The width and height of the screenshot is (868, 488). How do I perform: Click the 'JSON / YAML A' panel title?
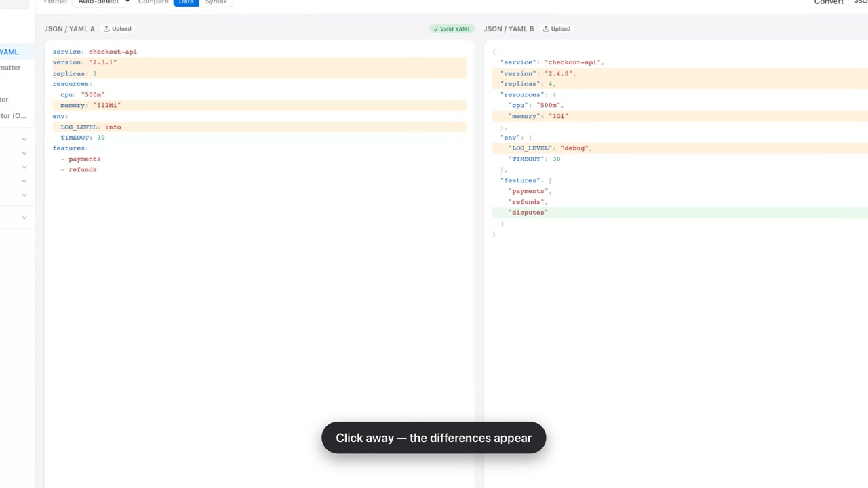point(69,28)
